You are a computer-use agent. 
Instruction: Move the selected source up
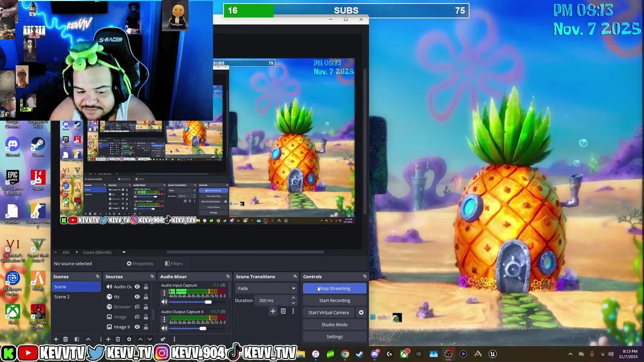(140, 339)
